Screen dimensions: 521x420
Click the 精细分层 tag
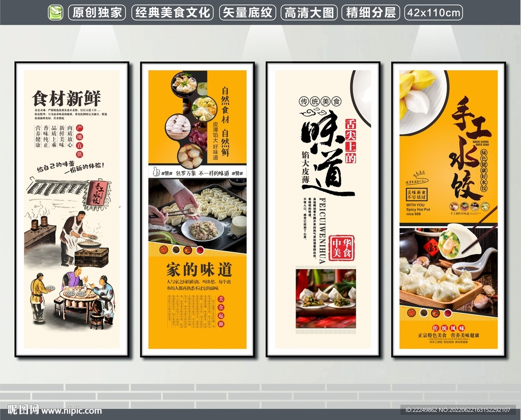[x=370, y=12]
